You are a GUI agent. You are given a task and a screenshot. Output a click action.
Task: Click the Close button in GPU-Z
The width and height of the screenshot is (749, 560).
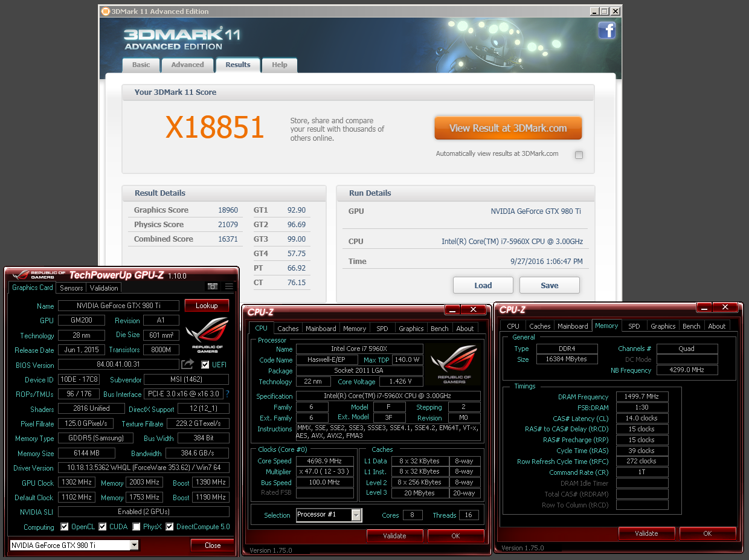click(213, 546)
